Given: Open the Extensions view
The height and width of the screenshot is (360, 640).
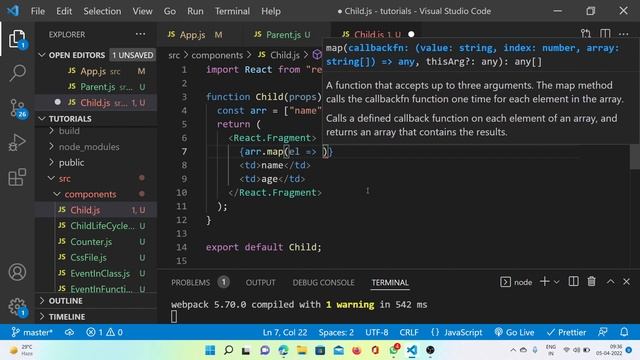Looking at the screenshot, I should 17,177.
